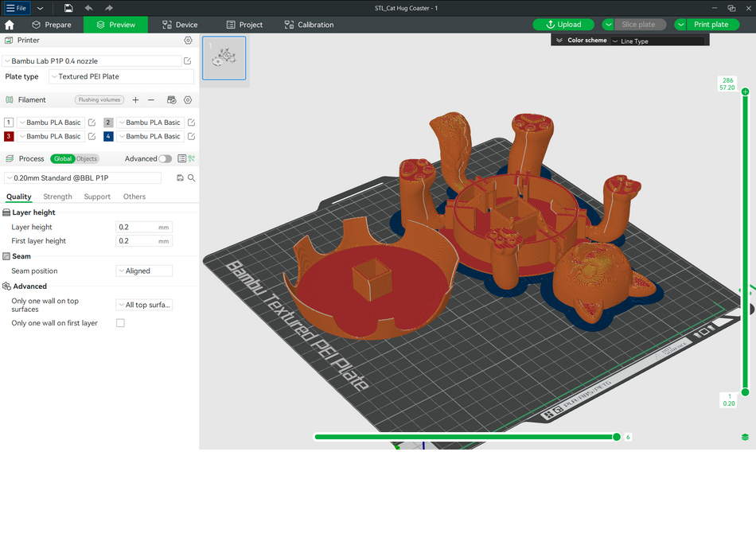Edit the Bambu Lab P1P printer preset
756x557 pixels.
tap(188, 61)
